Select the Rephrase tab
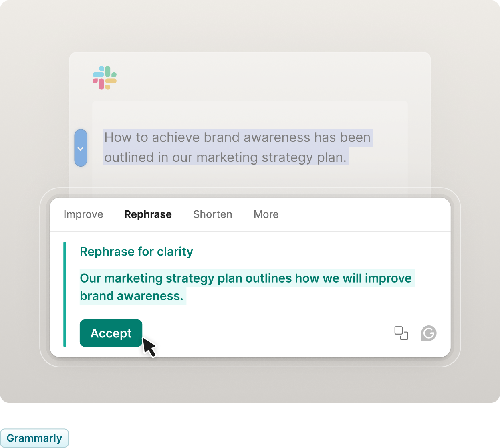 (x=148, y=214)
